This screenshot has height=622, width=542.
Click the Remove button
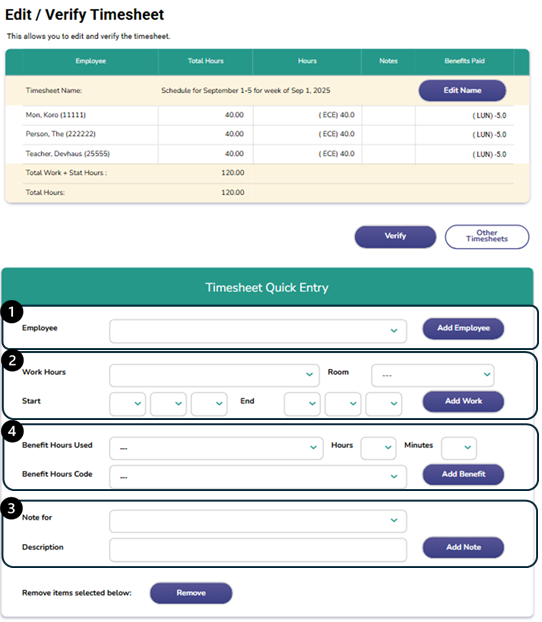pyautogui.click(x=191, y=593)
